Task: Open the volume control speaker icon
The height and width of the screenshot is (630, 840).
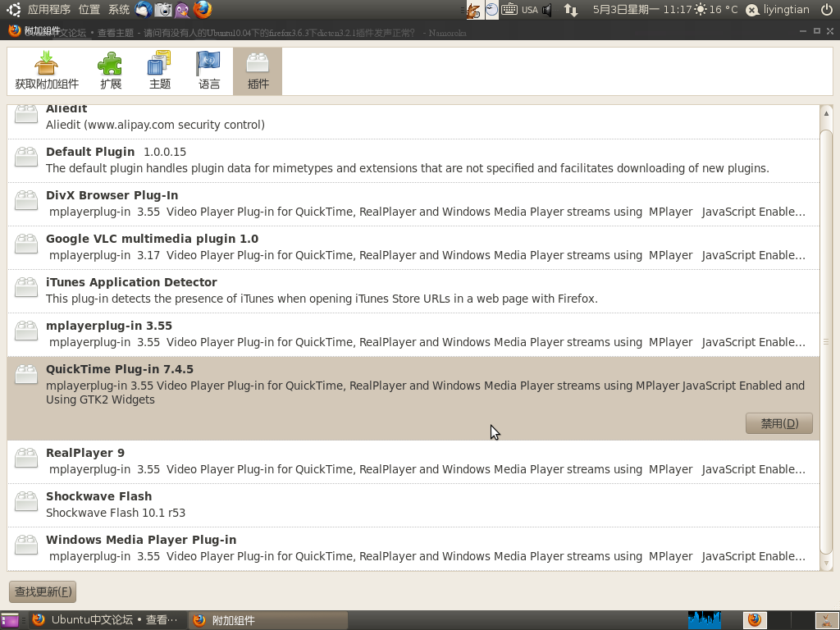Action: coord(547,10)
